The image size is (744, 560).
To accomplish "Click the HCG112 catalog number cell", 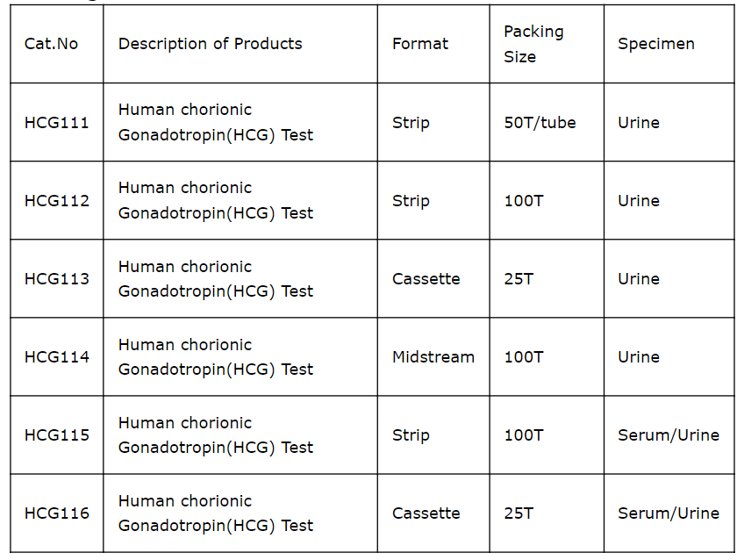I will (57, 201).
